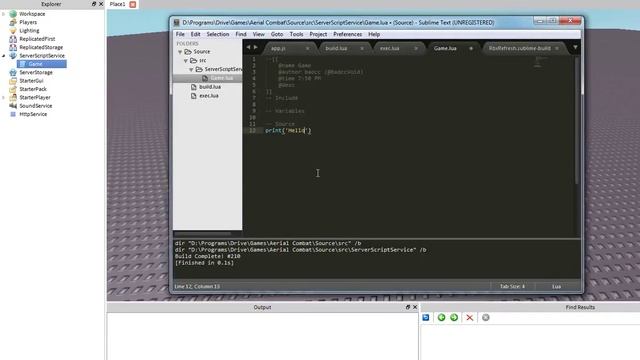Expand the Workspace node arrow
This screenshot has height=360, width=640.
[x=4, y=14]
